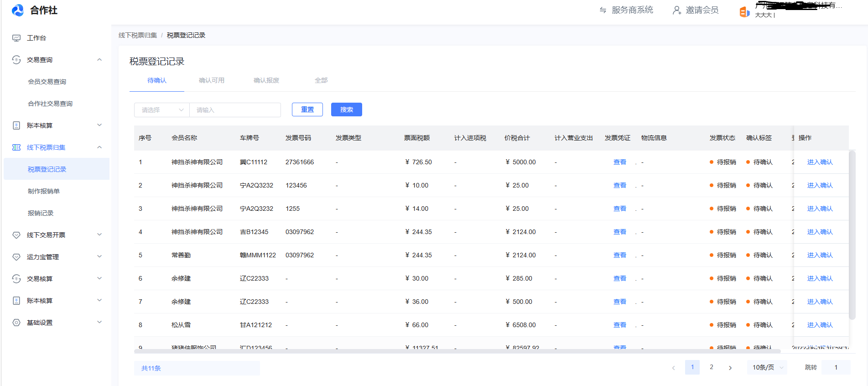Image resolution: width=868 pixels, height=386 pixels.
Task: Click 邀请会员 link in header
Action: pos(702,10)
